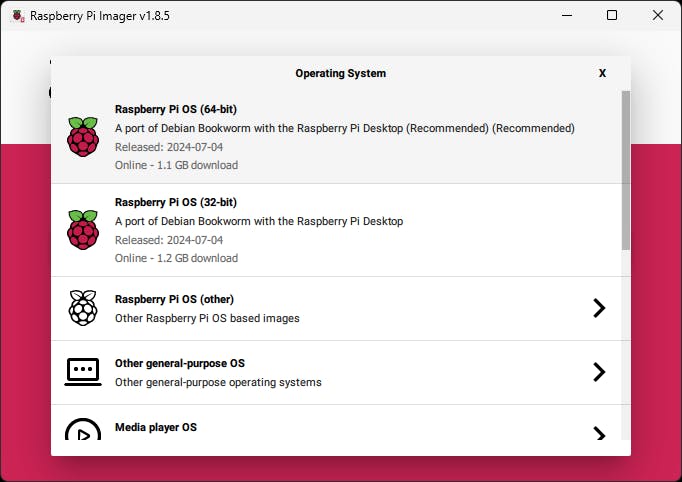
Task: Click the monitor icon for Other general-purpose OS
Action: (83, 372)
